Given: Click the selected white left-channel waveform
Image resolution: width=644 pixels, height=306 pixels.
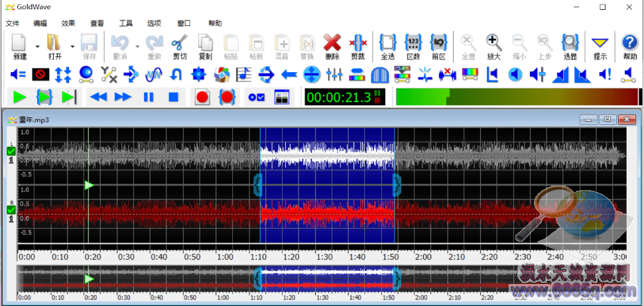Looking at the screenshot, I should coord(328,156).
